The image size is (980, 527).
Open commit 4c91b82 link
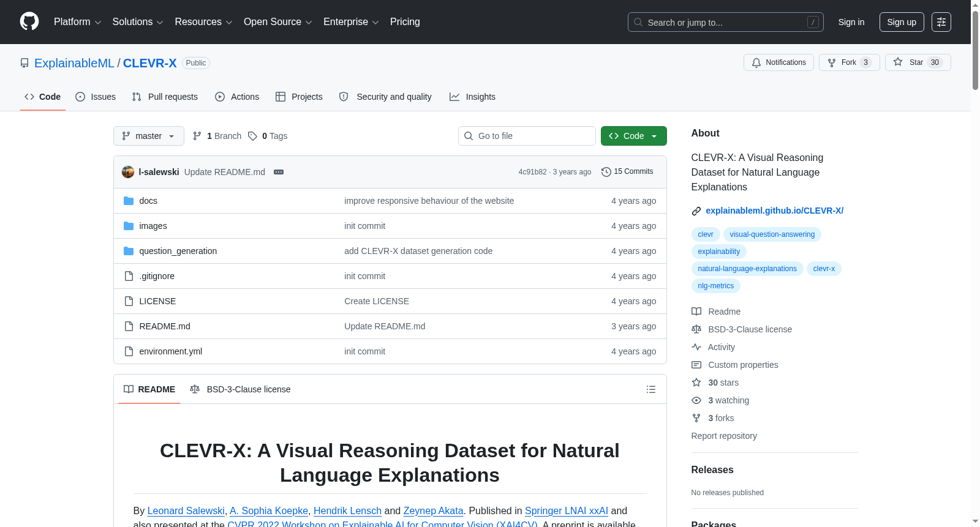click(x=532, y=172)
